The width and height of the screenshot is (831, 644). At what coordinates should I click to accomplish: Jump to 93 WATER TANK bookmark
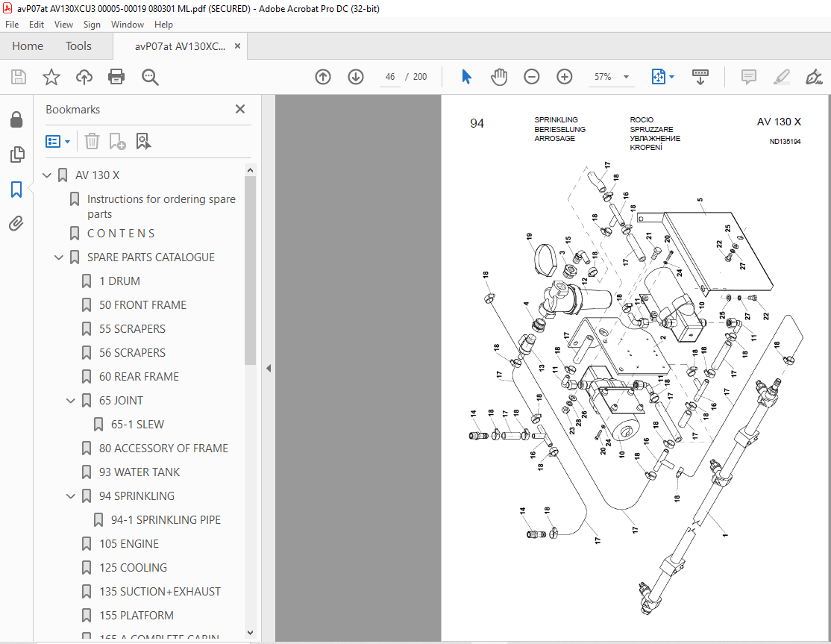(139, 472)
